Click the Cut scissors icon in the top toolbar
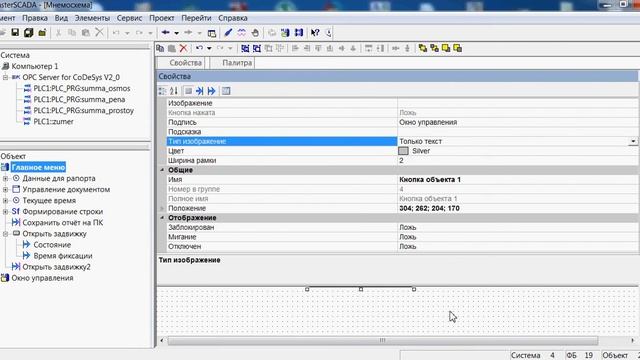 58,33
